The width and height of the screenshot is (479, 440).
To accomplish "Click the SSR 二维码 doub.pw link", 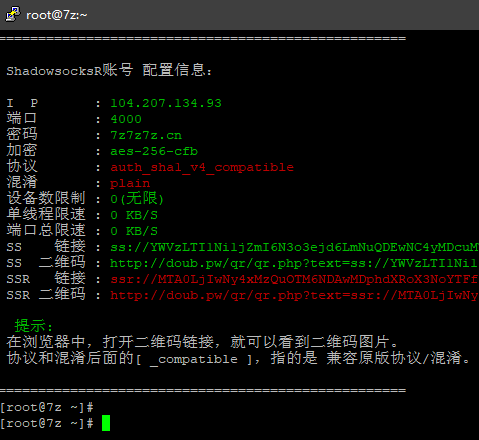I will [294, 295].
